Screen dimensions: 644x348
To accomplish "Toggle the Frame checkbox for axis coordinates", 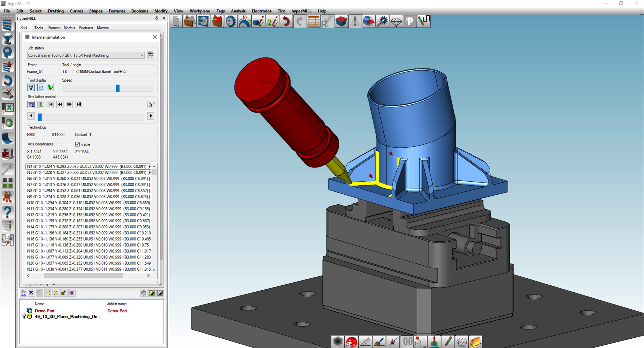I will pos(77,144).
